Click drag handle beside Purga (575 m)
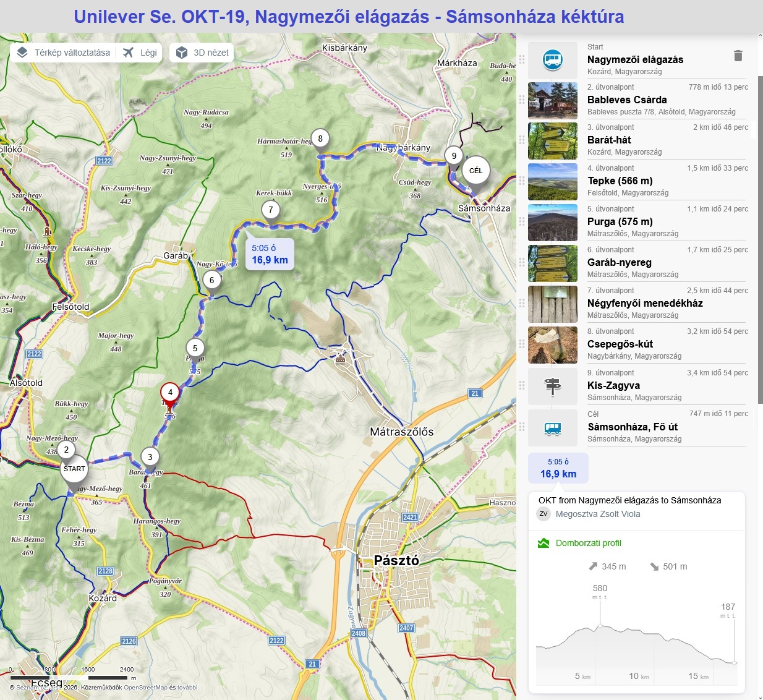 (522, 221)
